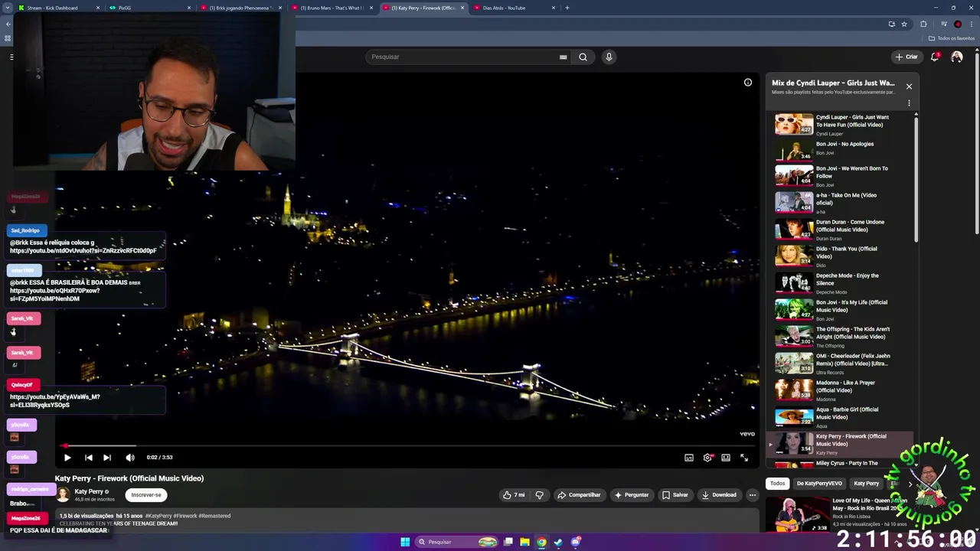
Task: Dislike the video
Action: pos(540,495)
